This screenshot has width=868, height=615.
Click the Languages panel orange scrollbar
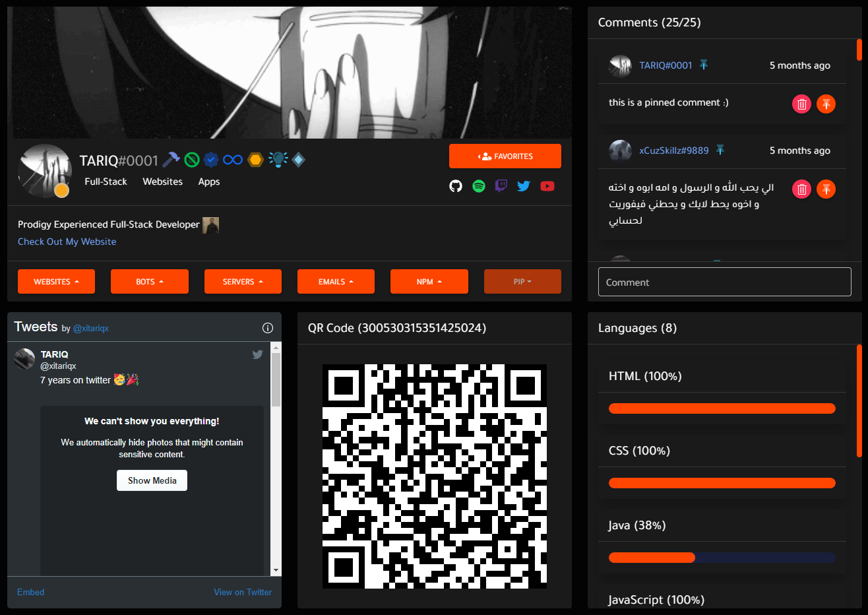859,401
